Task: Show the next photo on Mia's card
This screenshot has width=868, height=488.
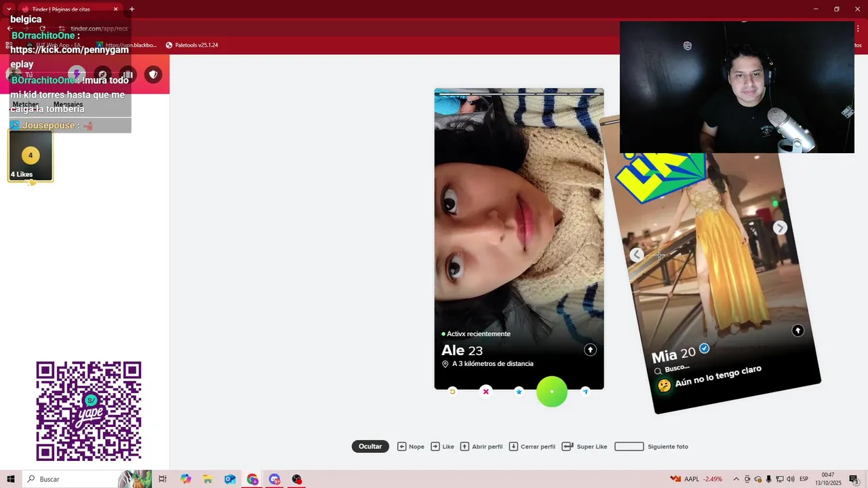Action: click(780, 228)
